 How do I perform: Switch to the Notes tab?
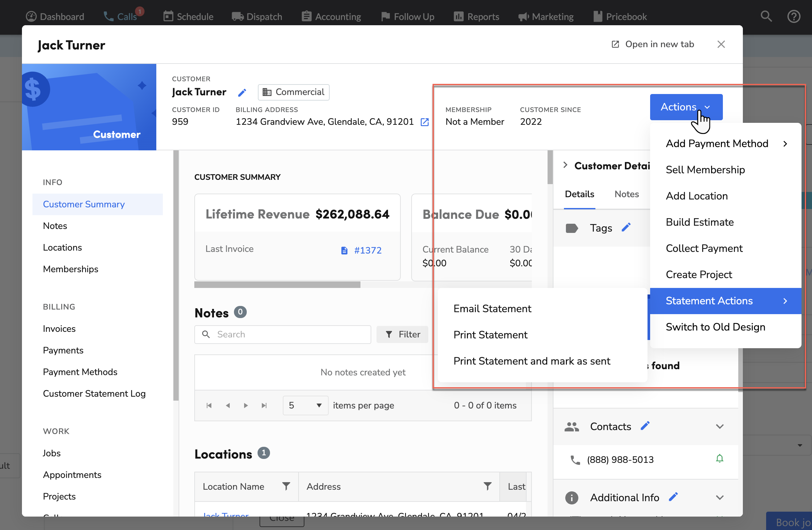(627, 194)
